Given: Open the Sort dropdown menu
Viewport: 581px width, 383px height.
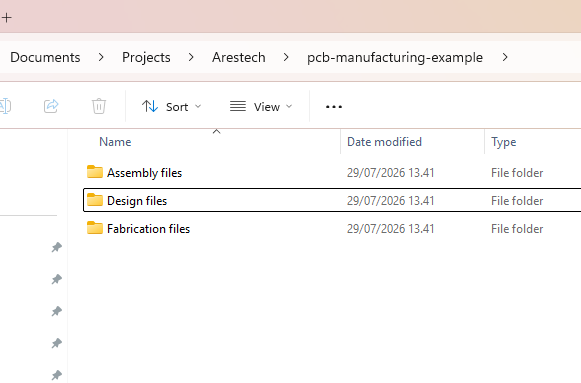Looking at the screenshot, I should (172, 107).
